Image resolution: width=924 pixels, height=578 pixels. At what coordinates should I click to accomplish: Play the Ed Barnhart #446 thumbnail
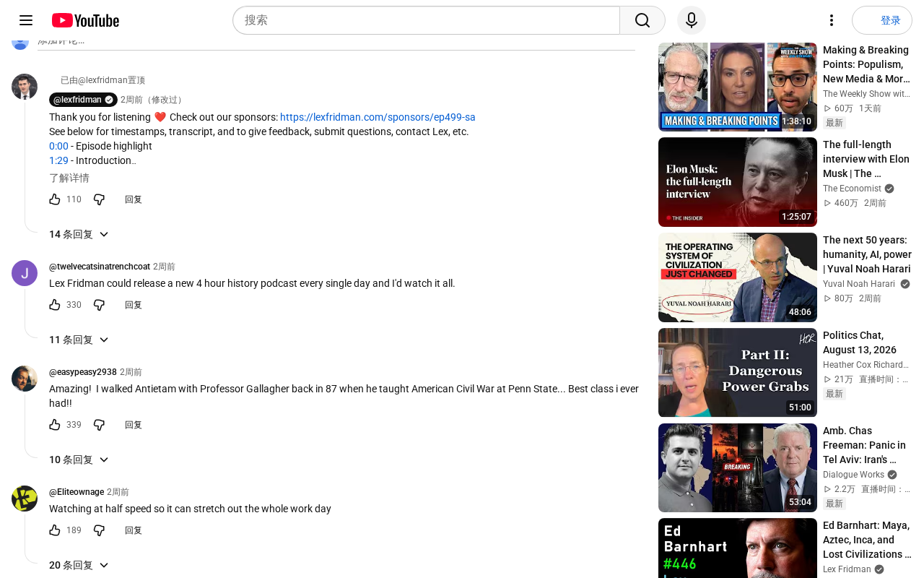(738, 548)
